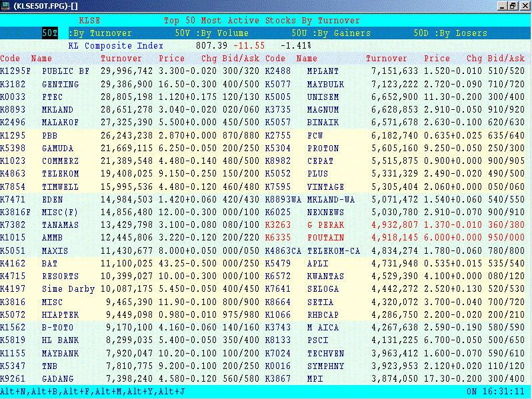Image resolution: width=532 pixels, height=399 pixels.
Task: Select the TNB stock name
Action: click(49, 366)
